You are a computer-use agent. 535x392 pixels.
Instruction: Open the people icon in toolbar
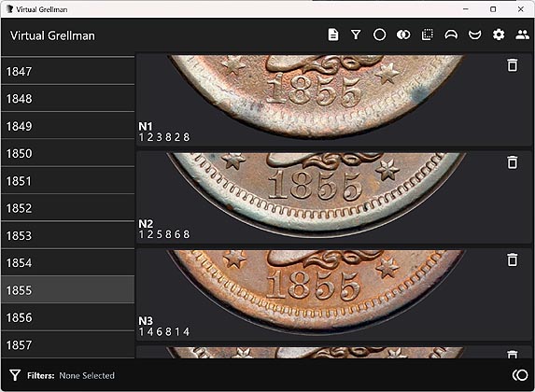click(x=522, y=35)
